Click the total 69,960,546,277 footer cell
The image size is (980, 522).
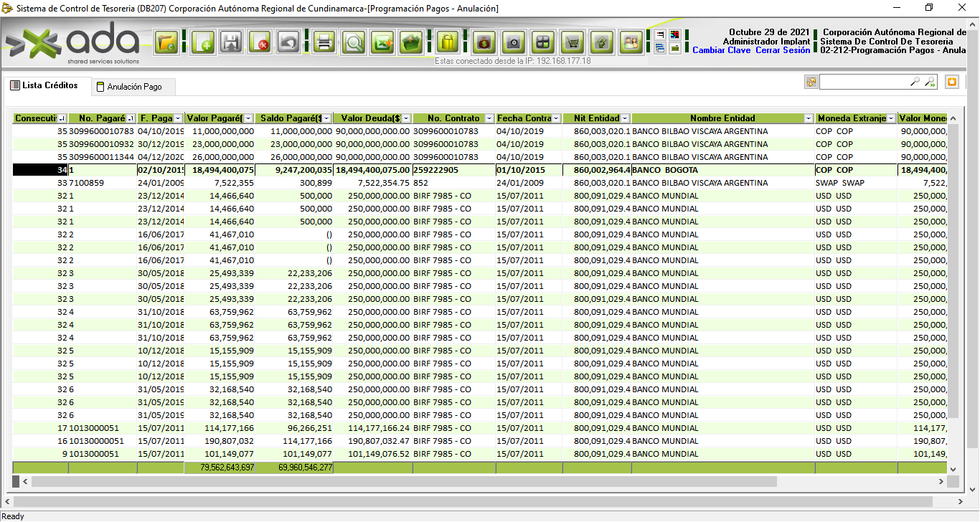294,468
